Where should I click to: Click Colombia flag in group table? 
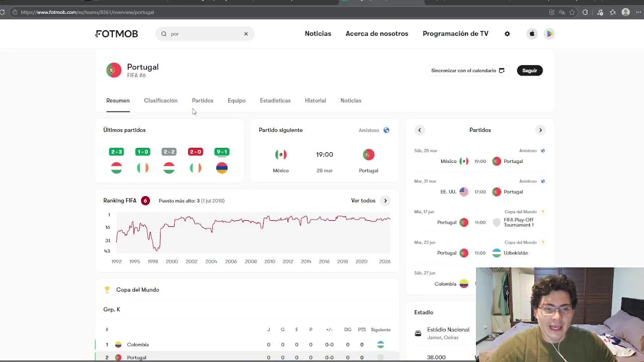(118, 345)
